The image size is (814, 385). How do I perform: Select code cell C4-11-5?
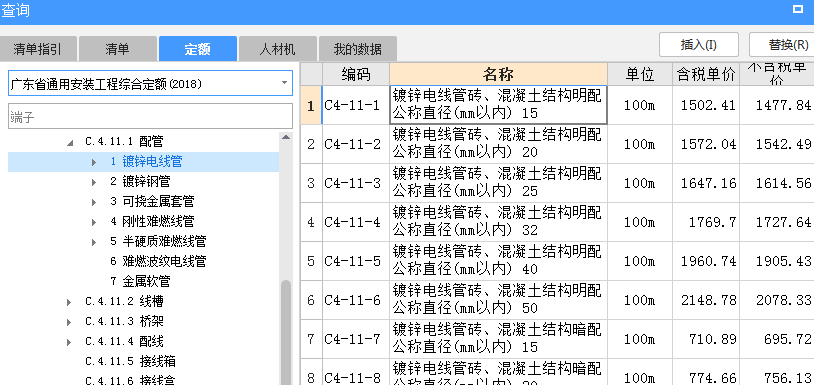coord(356,261)
